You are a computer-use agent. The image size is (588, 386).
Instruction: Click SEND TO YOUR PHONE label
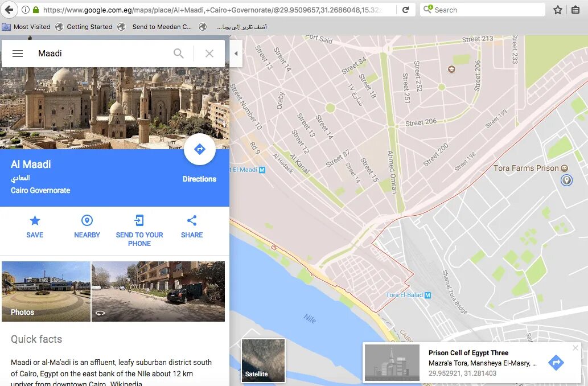coord(139,239)
